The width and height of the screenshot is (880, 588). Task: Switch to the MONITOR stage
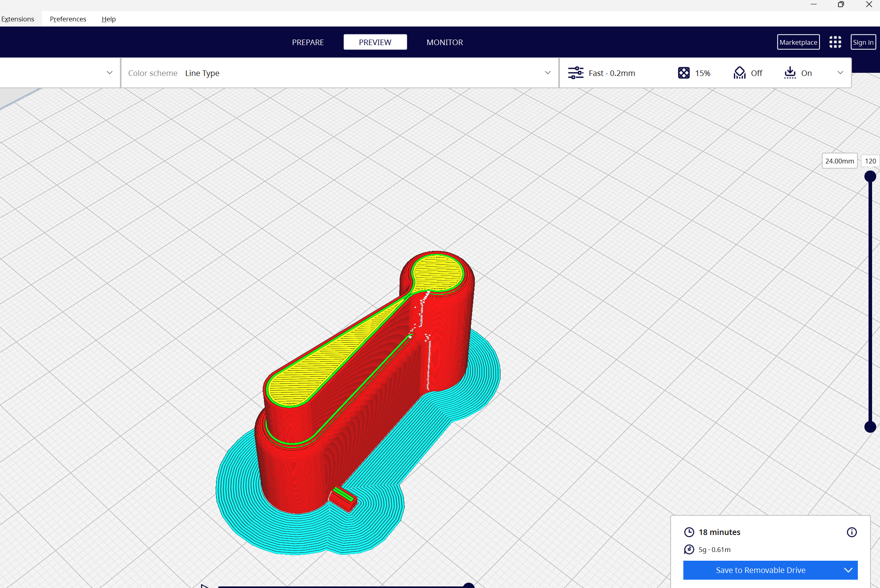point(445,42)
